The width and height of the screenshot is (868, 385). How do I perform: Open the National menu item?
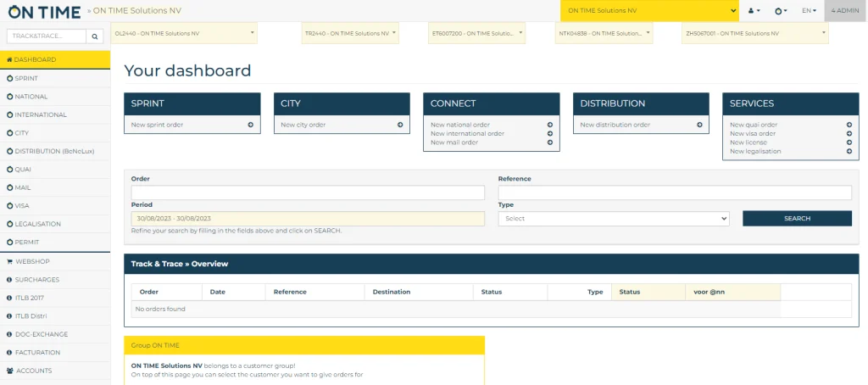[x=55, y=97]
